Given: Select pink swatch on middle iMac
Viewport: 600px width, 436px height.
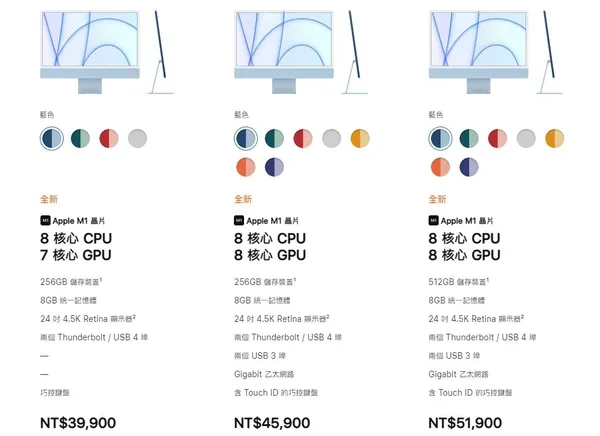Looking at the screenshot, I should pyautogui.click(x=303, y=138).
